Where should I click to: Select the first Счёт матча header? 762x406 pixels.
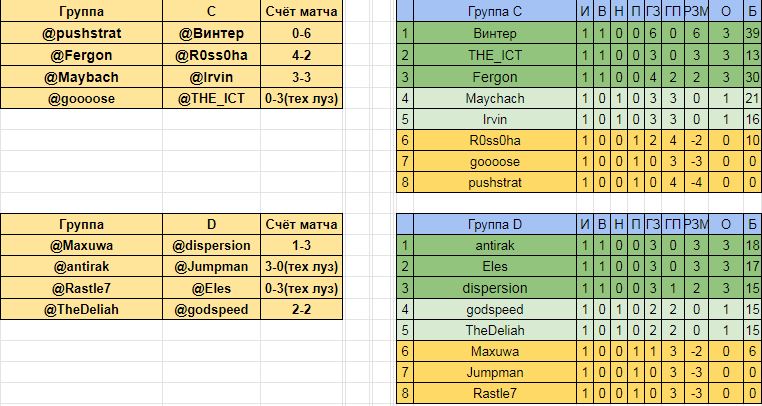[x=301, y=12]
